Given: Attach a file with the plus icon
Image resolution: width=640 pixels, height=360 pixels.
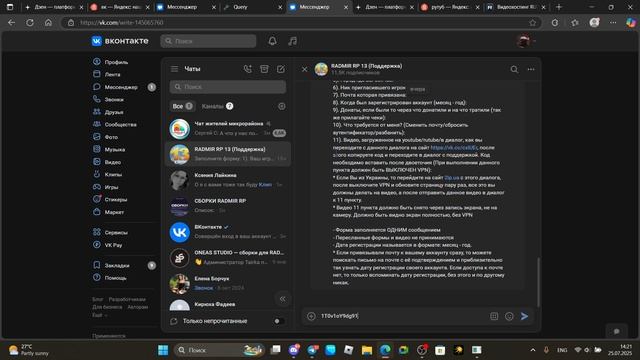Looking at the screenshot, I should coord(311,316).
